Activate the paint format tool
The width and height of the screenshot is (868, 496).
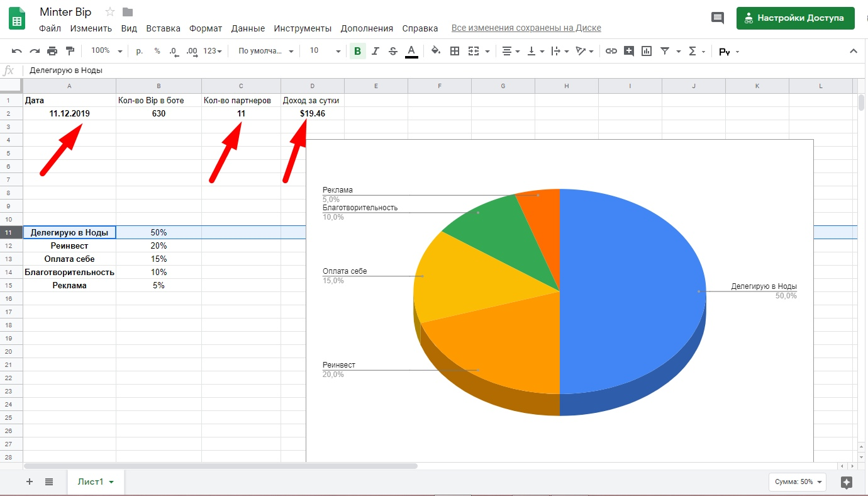click(x=70, y=51)
